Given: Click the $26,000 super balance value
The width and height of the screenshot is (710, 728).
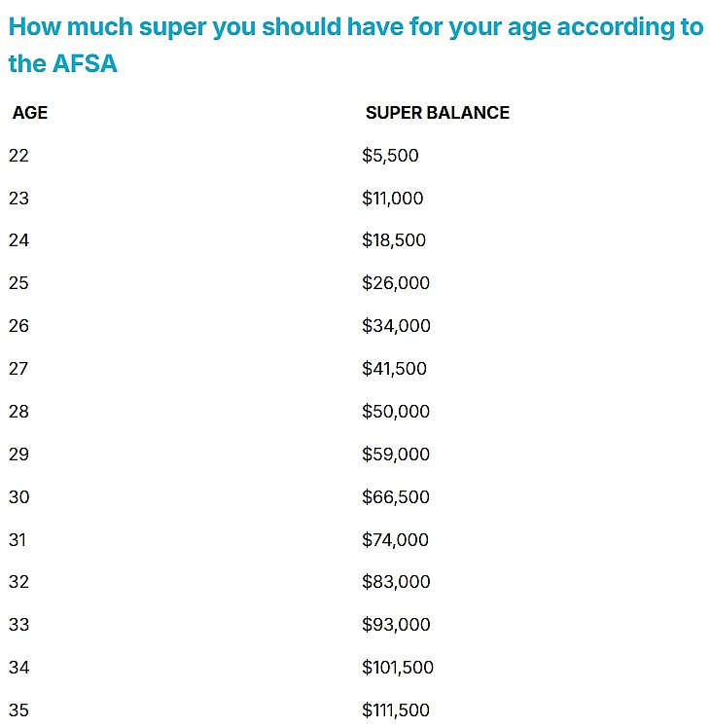Looking at the screenshot, I should (396, 283).
